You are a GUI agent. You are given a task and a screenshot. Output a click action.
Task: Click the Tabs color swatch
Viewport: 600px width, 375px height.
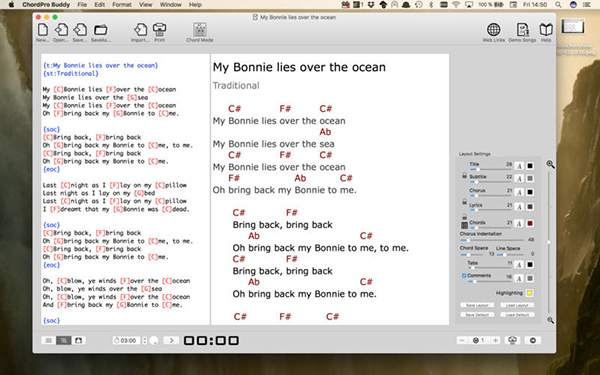pyautogui.click(x=530, y=264)
